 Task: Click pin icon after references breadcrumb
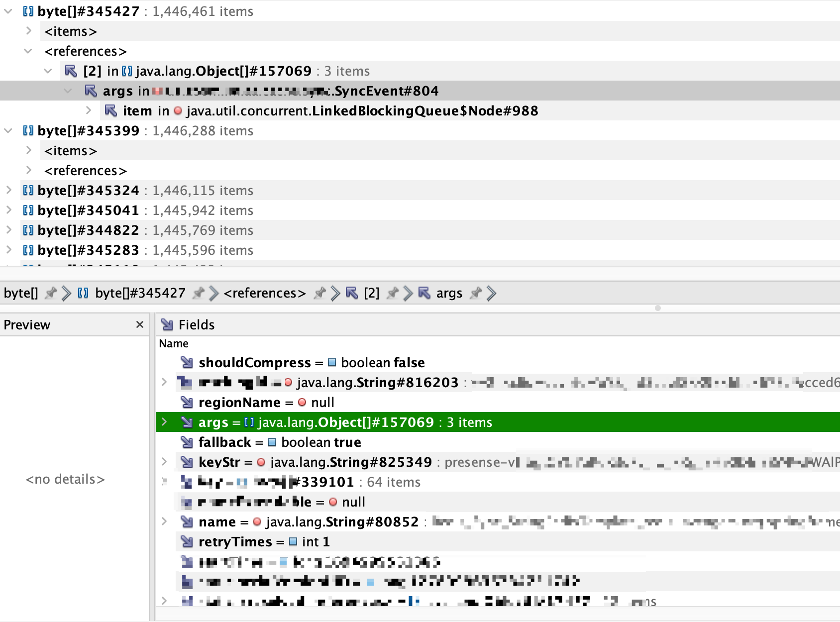[319, 293]
